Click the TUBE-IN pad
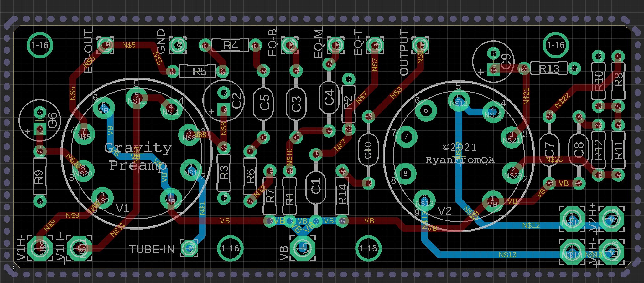Viewport: 644px width, 283px height. coord(189,248)
